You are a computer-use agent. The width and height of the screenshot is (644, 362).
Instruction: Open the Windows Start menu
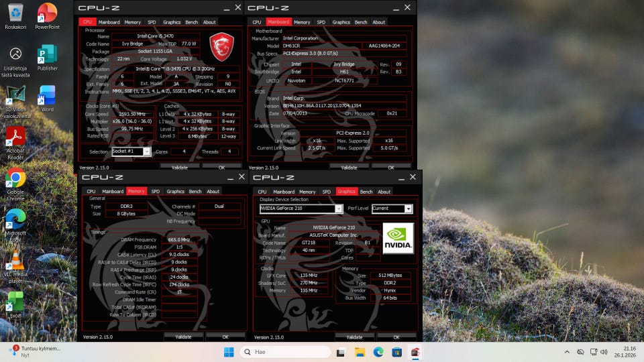[x=229, y=352]
